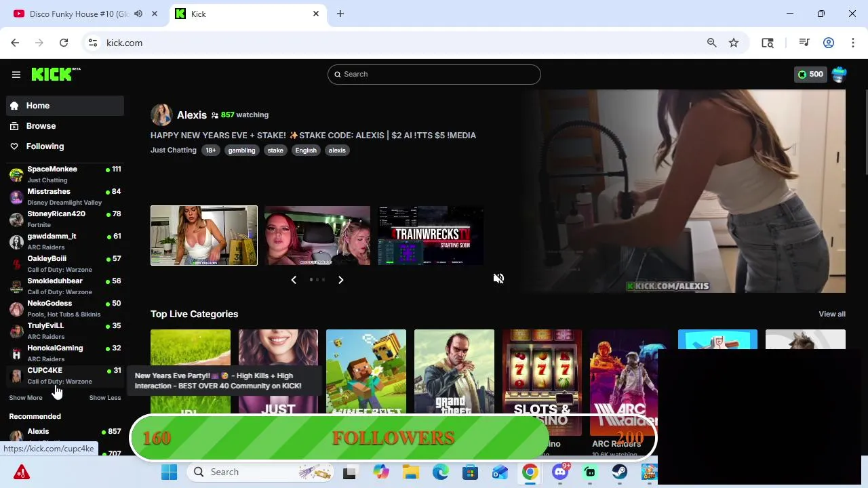The image size is (868, 488).
Task: Reload the Kick page
Action: click(64, 43)
